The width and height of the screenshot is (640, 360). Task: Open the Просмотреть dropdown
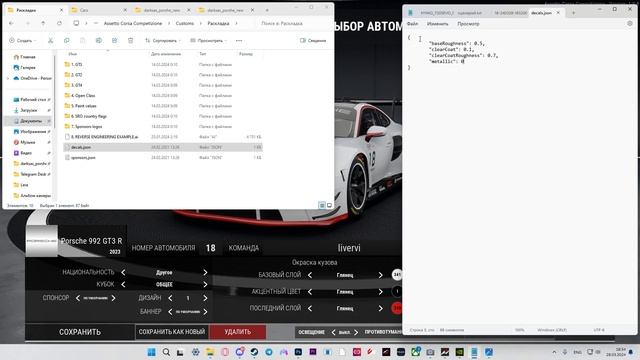pos(209,40)
